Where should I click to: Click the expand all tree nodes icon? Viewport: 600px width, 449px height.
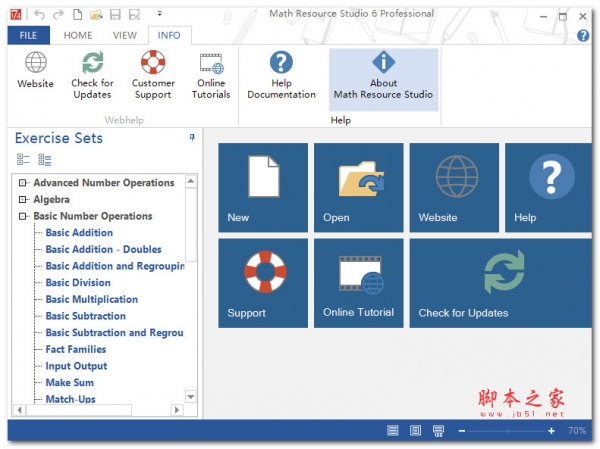point(44,159)
